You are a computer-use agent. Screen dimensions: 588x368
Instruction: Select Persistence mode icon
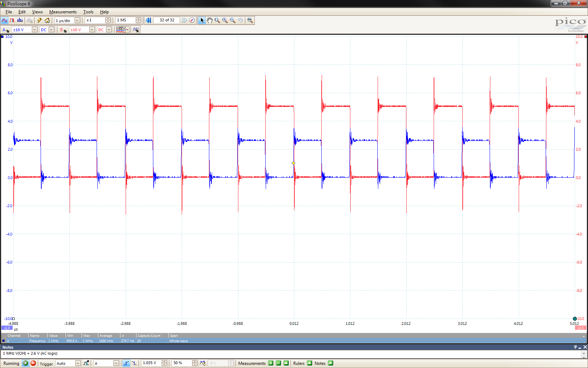point(12,20)
